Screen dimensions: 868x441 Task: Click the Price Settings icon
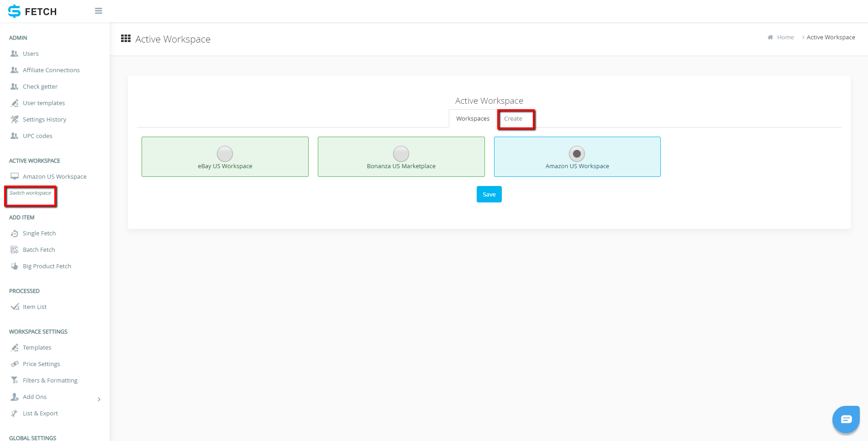tap(15, 364)
